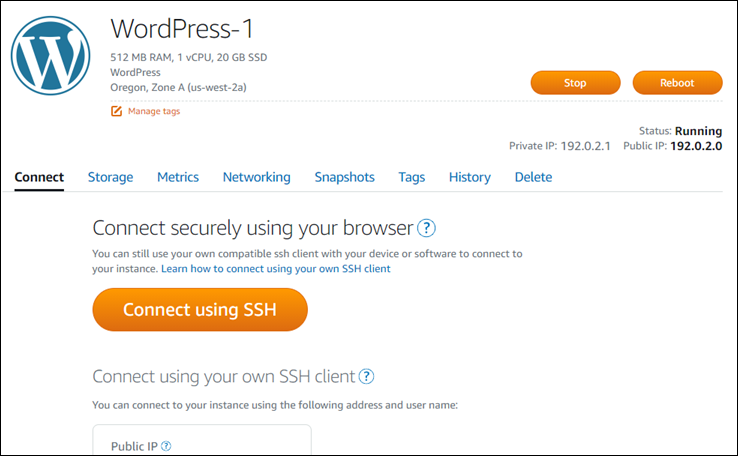Switch to the Delete tab

click(533, 177)
